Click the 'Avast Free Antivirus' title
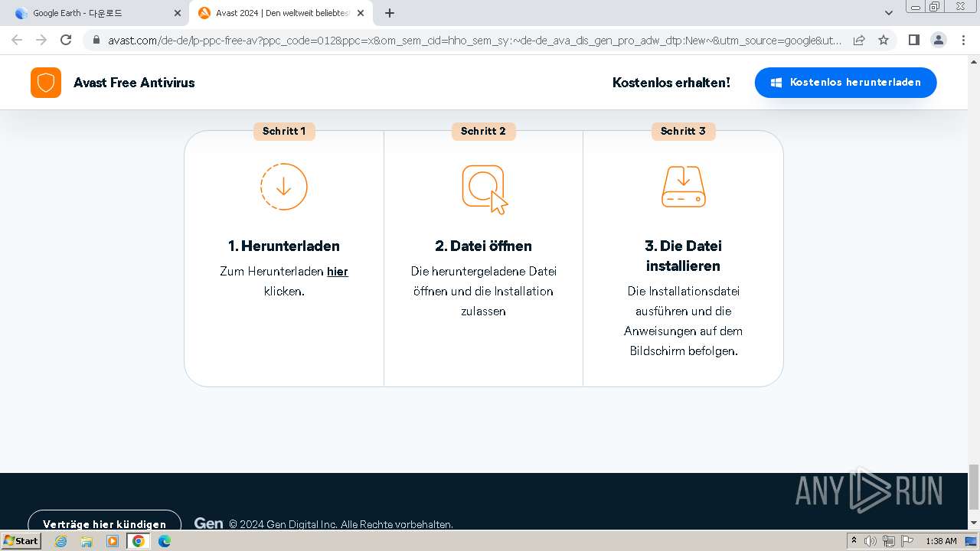Screen dimensions: 980x551 pyautogui.click(x=134, y=83)
